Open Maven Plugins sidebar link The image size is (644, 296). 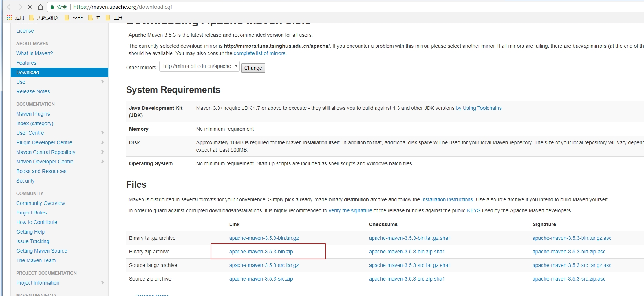click(33, 114)
